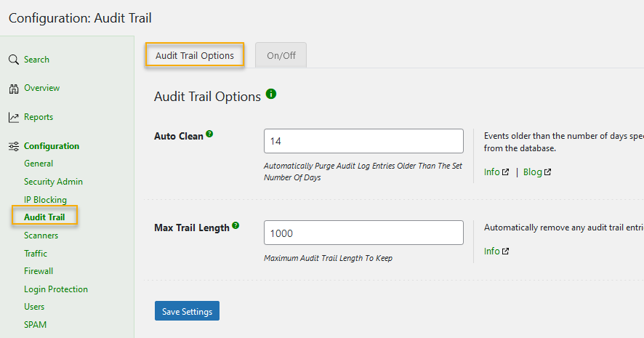Image resolution: width=644 pixels, height=338 pixels.
Task: Click help icon next to Auto Clean
Action: point(209,134)
